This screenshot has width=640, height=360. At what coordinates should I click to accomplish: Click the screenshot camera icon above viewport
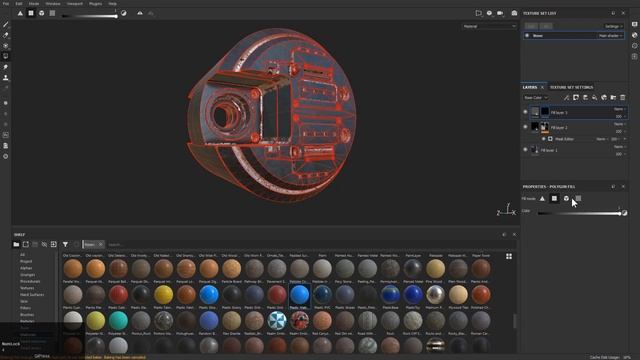tap(514, 13)
